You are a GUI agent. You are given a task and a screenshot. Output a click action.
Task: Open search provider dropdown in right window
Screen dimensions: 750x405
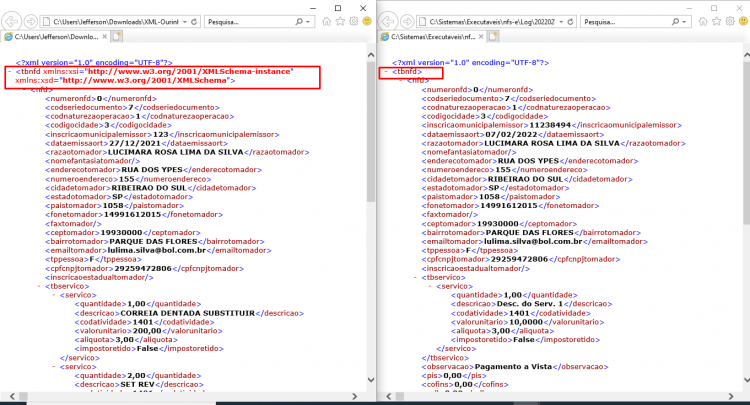click(x=684, y=22)
